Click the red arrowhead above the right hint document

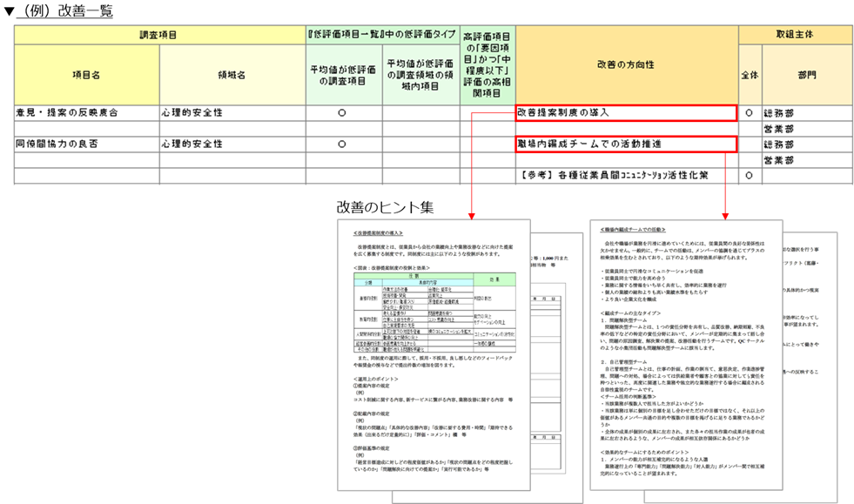pyautogui.click(x=724, y=215)
